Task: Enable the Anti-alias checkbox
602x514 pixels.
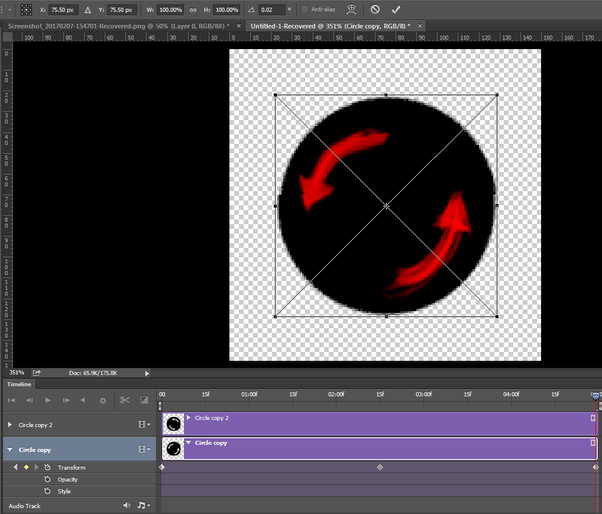Action: [x=303, y=9]
